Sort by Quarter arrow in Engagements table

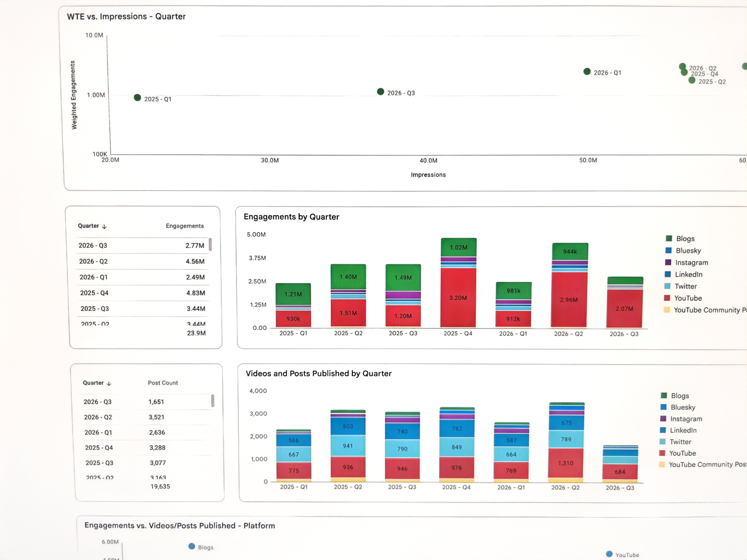104,227
